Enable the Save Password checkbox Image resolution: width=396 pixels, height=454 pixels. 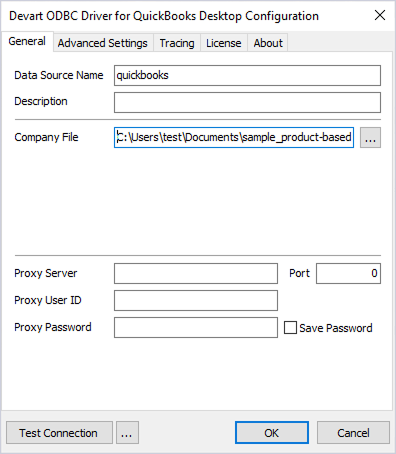(290, 328)
